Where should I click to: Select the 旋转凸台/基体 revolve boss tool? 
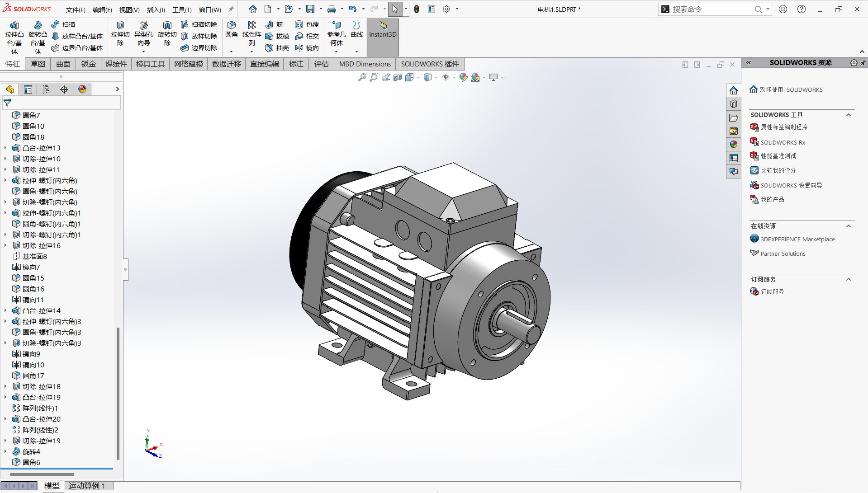click(38, 38)
